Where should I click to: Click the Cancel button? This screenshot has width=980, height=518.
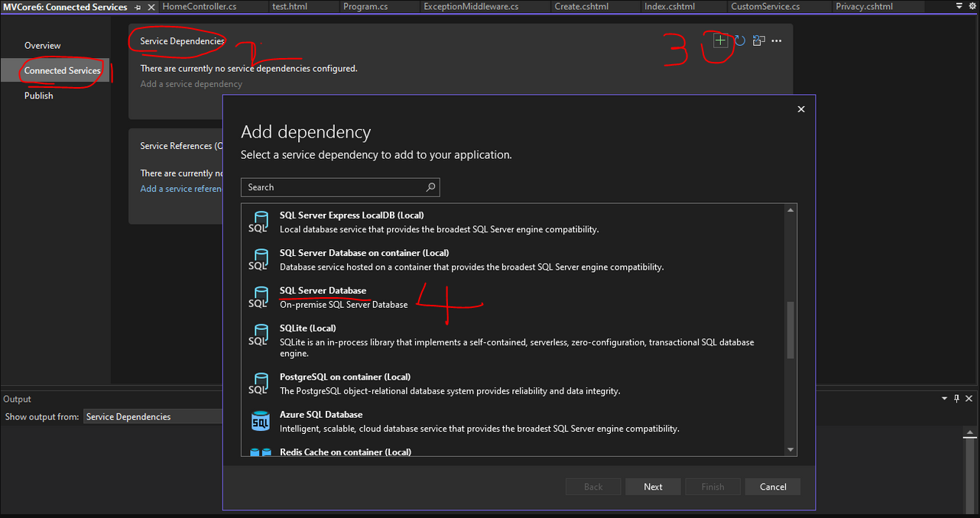point(773,487)
